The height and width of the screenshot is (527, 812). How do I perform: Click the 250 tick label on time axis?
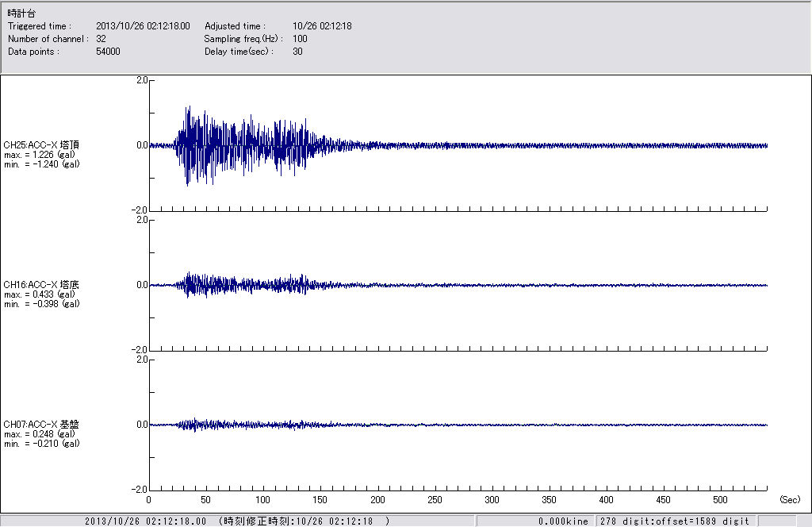tap(435, 500)
